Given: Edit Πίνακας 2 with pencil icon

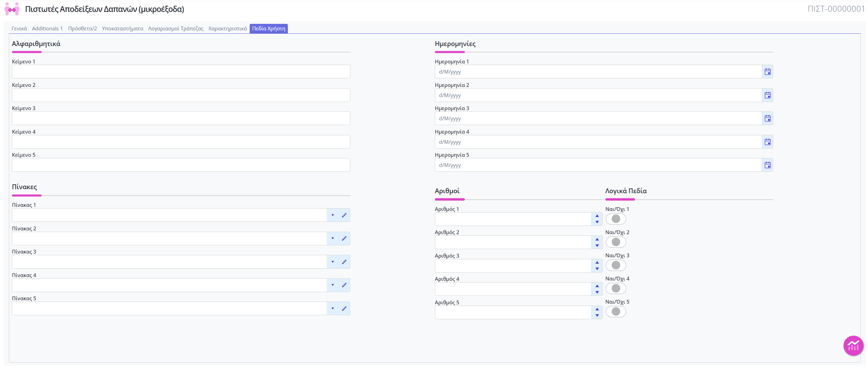Looking at the screenshot, I should click(x=344, y=239).
